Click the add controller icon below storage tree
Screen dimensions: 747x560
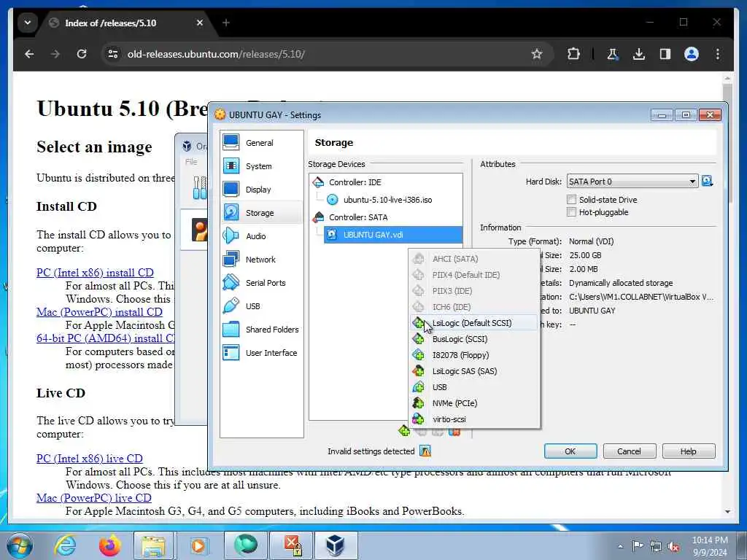404,431
